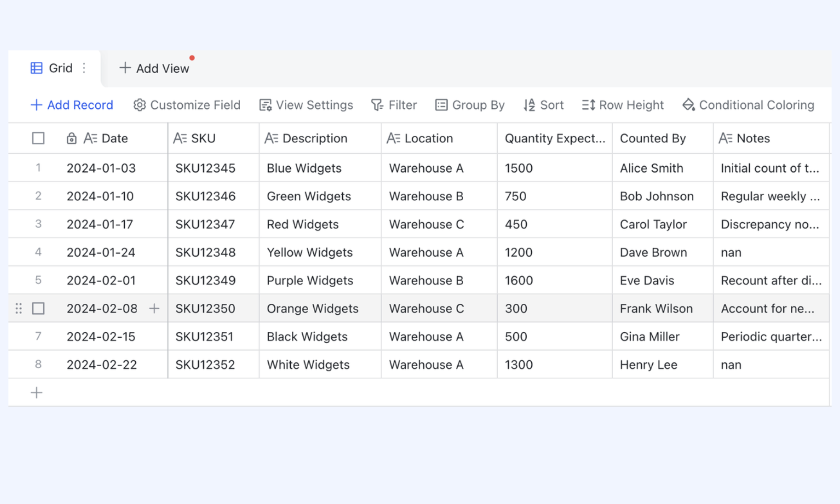The width and height of the screenshot is (840, 504).
Task: Open the Filter menu
Action: 394,105
